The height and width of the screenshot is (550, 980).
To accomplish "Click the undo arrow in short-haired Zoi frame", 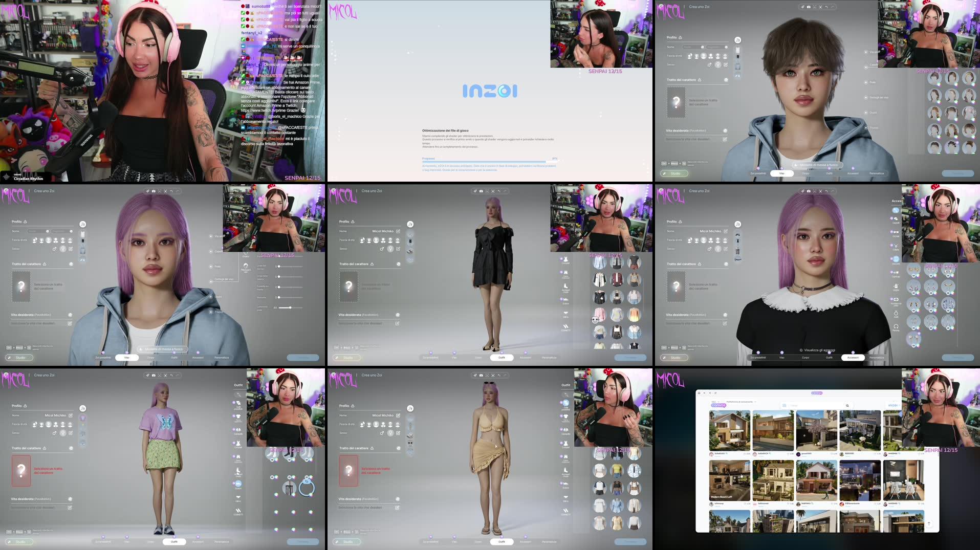I will [x=826, y=7].
